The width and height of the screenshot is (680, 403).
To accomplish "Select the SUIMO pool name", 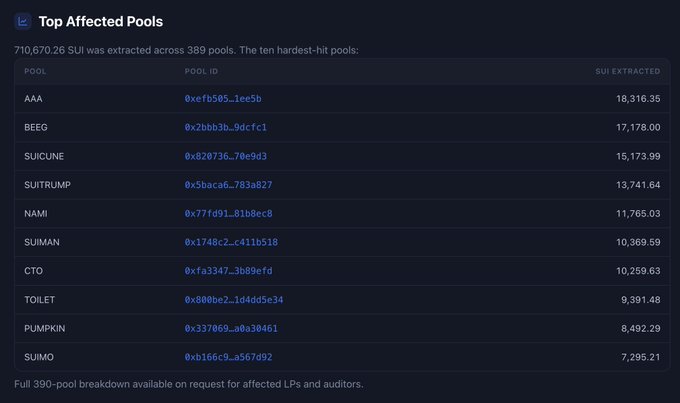I will [x=39, y=357].
